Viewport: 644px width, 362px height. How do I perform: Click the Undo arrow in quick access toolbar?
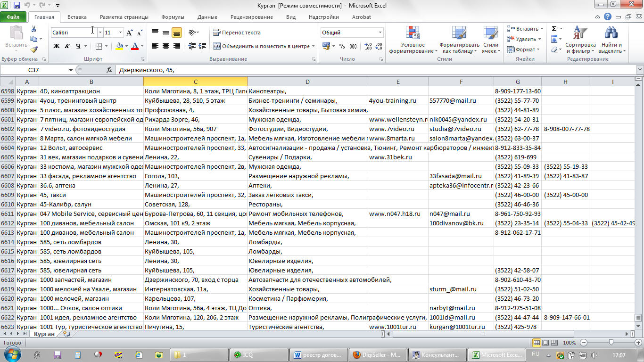point(27,6)
